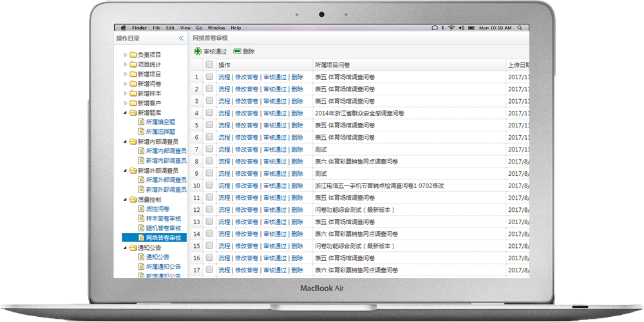644x322 pixels.
Task: Select 随机答卷审核 in the sidebar tree
Action: 163,229
